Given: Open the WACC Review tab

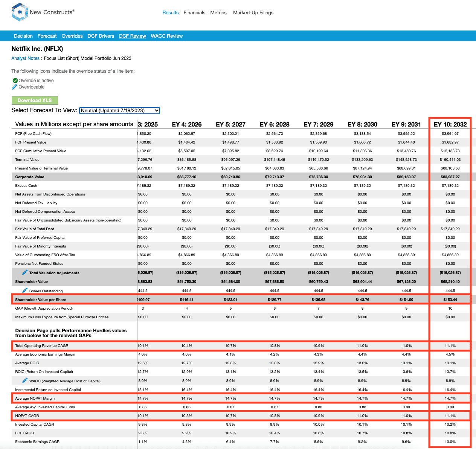Looking at the screenshot, I should coord(166,36).
